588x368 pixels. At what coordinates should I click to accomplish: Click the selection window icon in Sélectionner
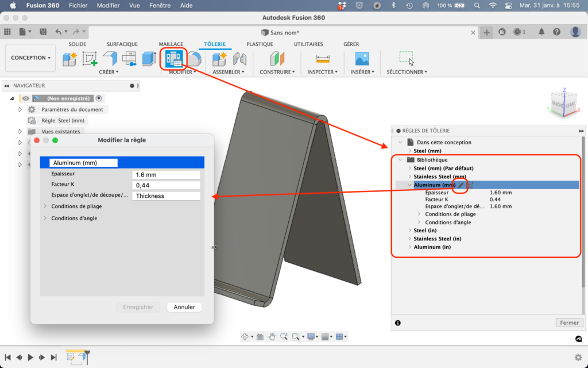tap(407, 58)
